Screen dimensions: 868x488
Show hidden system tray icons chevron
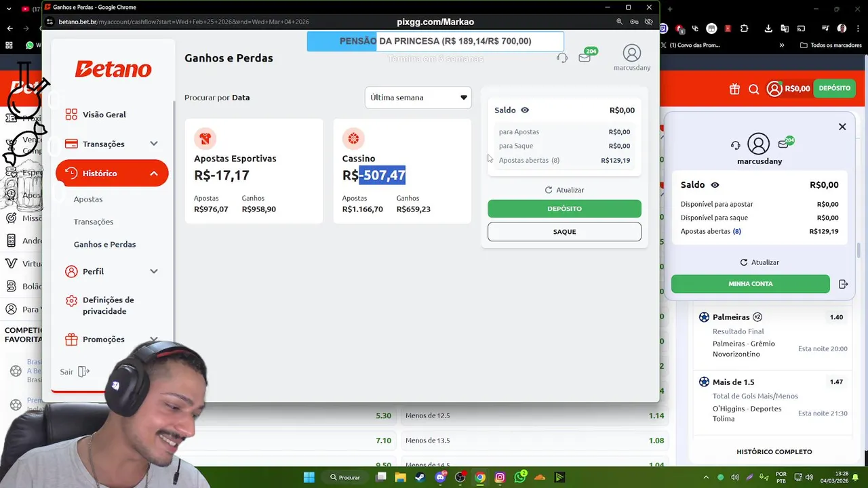pyautogui.click(x=706, y=477)
